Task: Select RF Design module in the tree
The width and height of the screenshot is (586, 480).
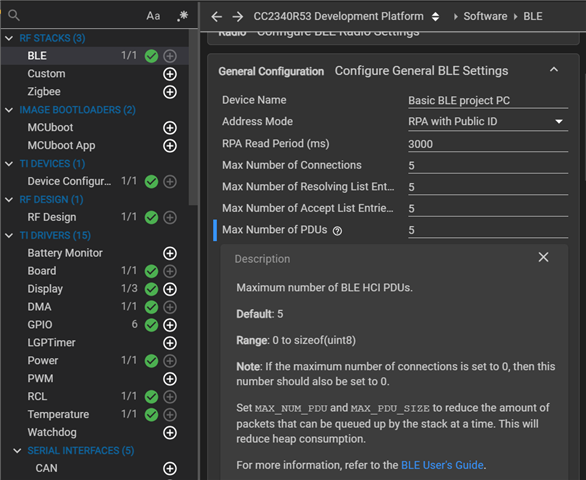Action: [x=52, y=217]
